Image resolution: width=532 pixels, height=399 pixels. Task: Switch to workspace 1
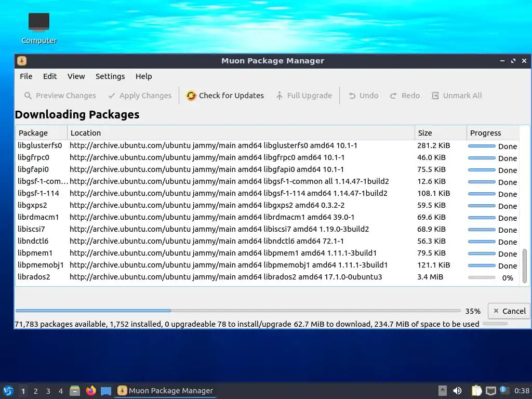[23, 391]
